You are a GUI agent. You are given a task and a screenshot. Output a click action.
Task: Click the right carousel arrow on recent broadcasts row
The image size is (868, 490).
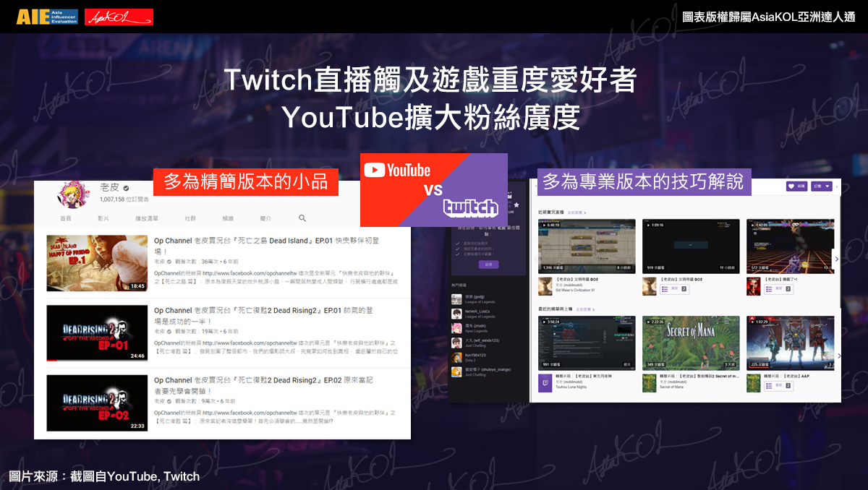pos(837,259)
